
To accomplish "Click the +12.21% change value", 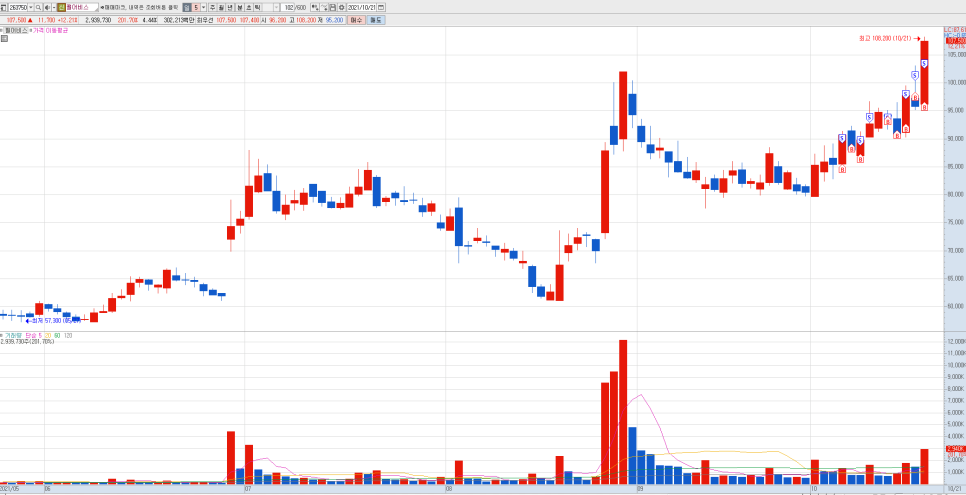I will tap(68, 20).
